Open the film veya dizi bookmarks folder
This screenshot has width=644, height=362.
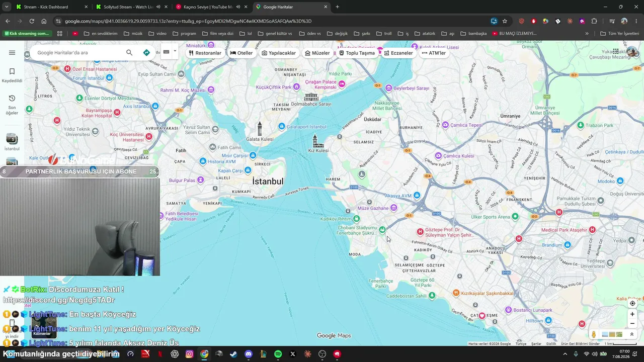[217, 34]
